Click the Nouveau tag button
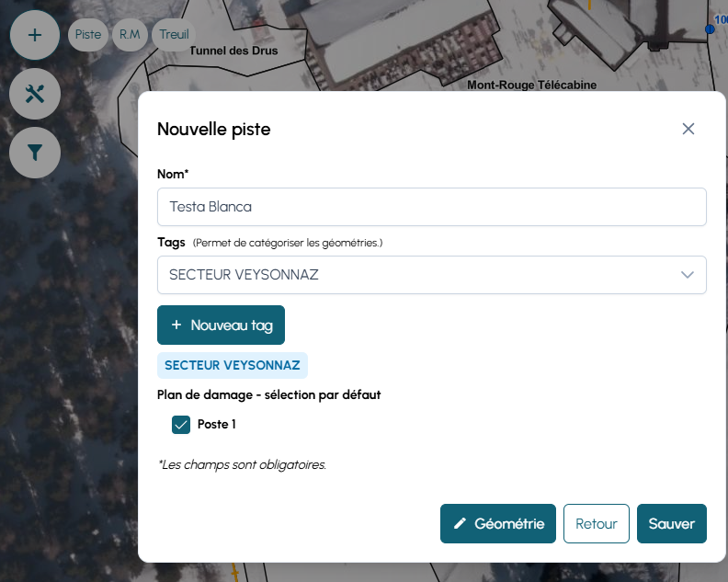This screenshot has width=728, height=582. (221, 325)
